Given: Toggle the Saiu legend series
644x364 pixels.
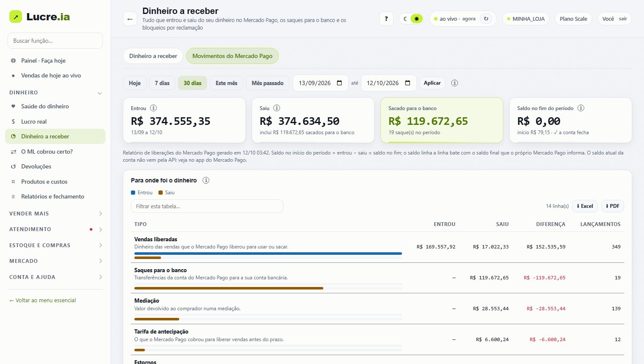Looking at the screenshot, I should coord(167,193).
